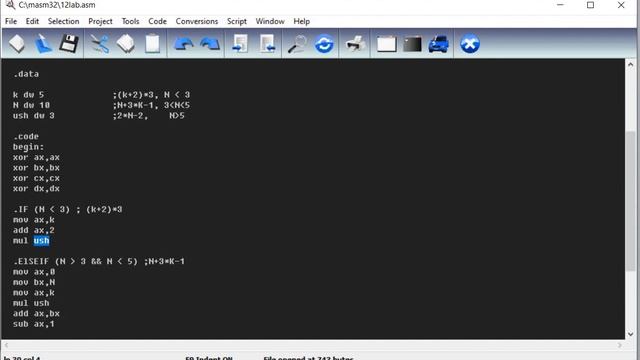The image size is (640, 360).
Task: Click the line 'xor ax,ax'
Action: tap(36, 157)
